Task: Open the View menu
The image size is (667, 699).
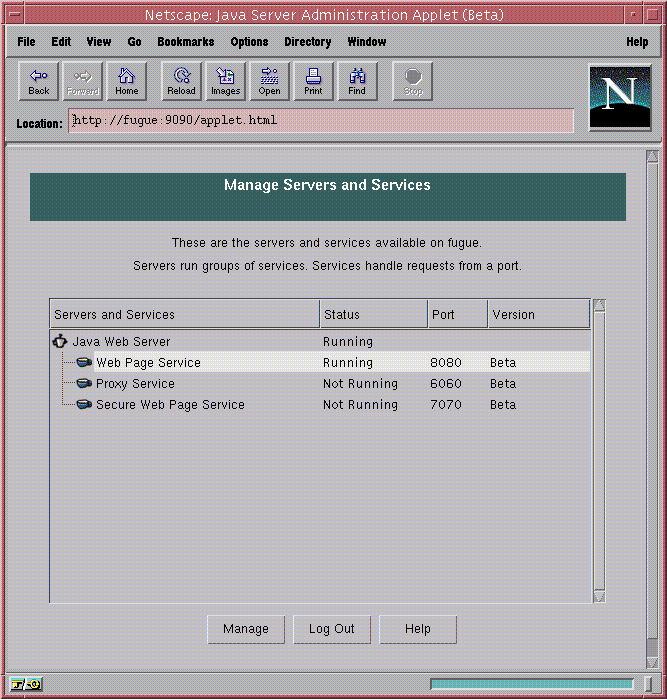Action: tap(99, 41)
